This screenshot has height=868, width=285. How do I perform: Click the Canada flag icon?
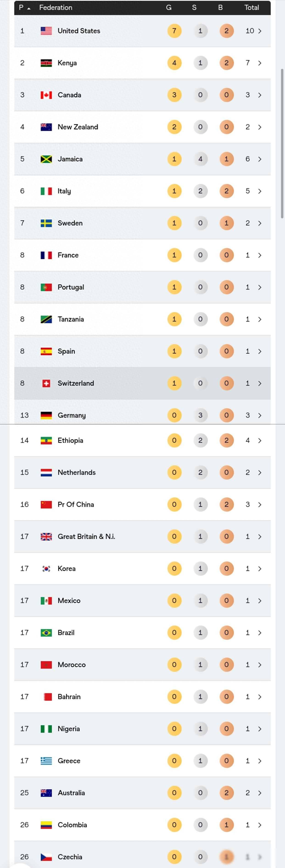tap(46, 95)
